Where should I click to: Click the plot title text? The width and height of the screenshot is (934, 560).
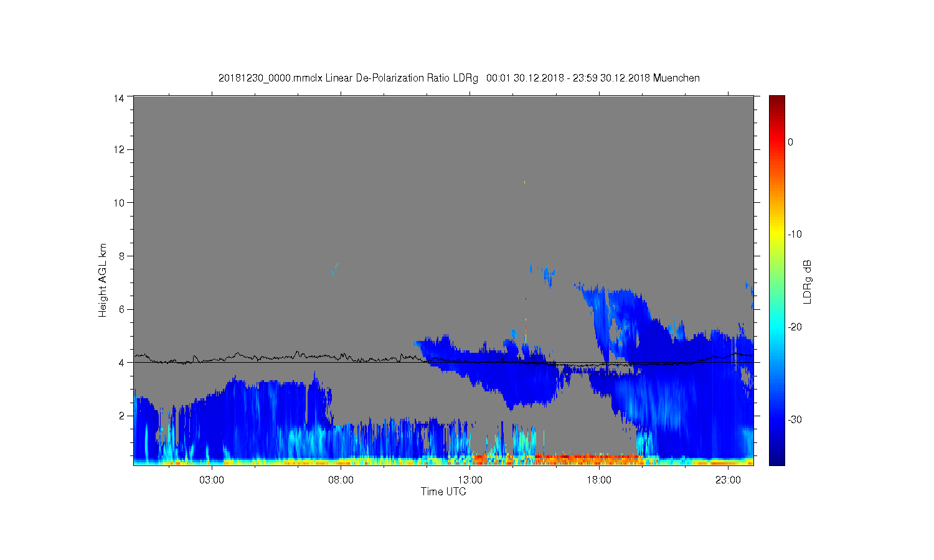click(459, 78)
